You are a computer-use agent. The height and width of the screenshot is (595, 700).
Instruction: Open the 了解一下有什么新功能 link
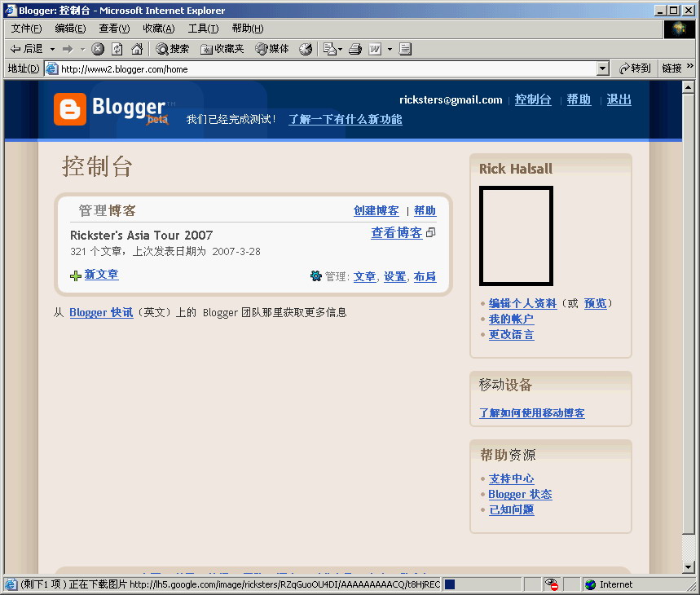[346, 119]
